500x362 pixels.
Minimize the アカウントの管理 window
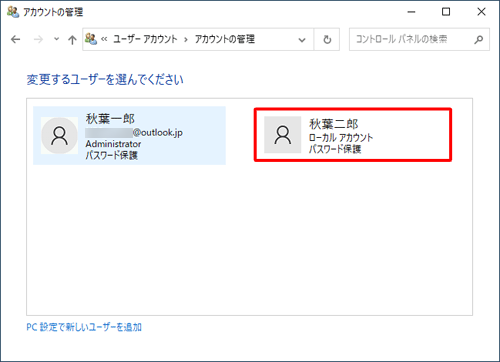click(412, 12)
